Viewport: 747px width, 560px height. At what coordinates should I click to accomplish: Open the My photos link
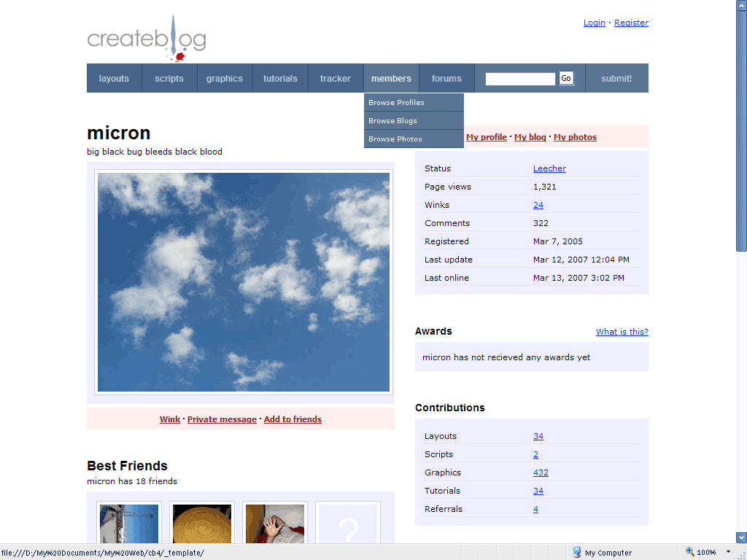pyautogui.click(x=575, y=137)
